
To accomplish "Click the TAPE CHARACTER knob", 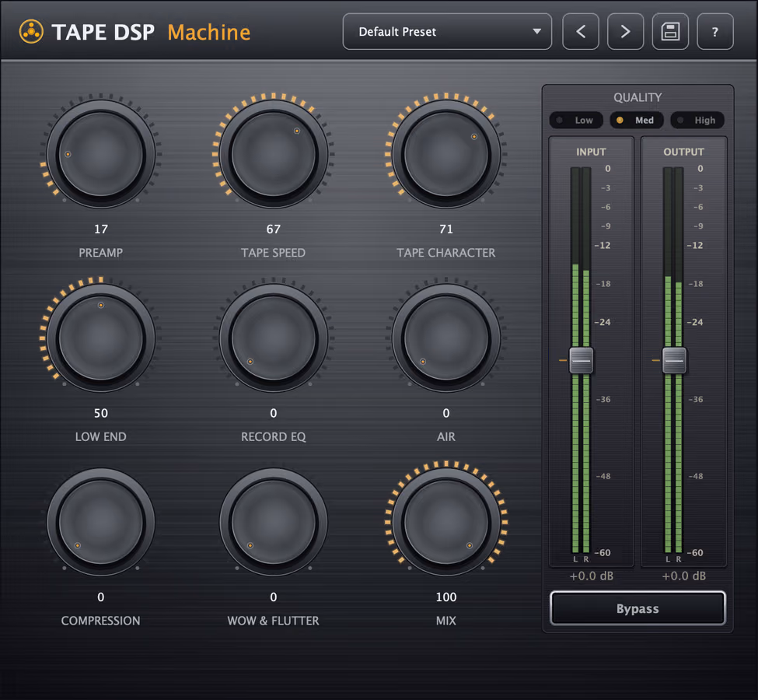I will tap(446, 154).
